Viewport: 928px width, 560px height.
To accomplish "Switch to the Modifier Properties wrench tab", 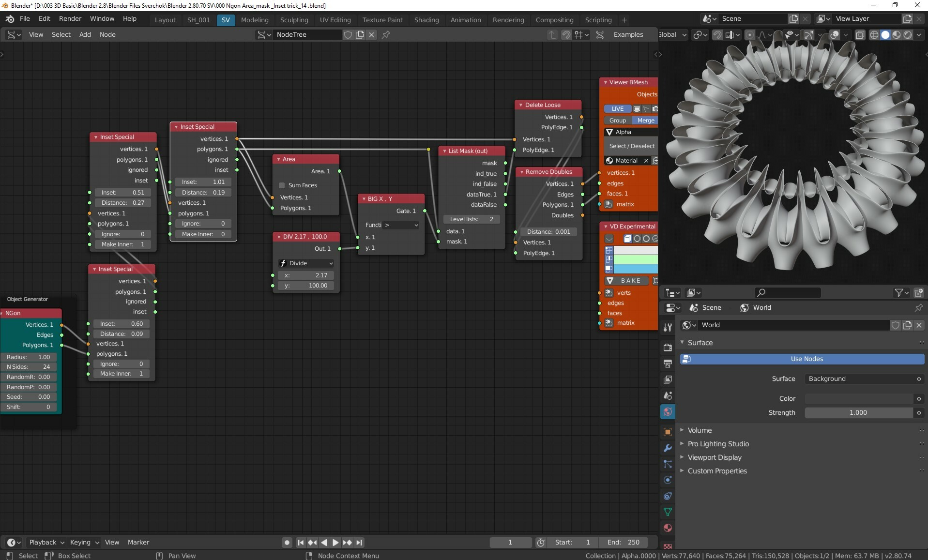I will pyautogui.click(x=668, y=448).
